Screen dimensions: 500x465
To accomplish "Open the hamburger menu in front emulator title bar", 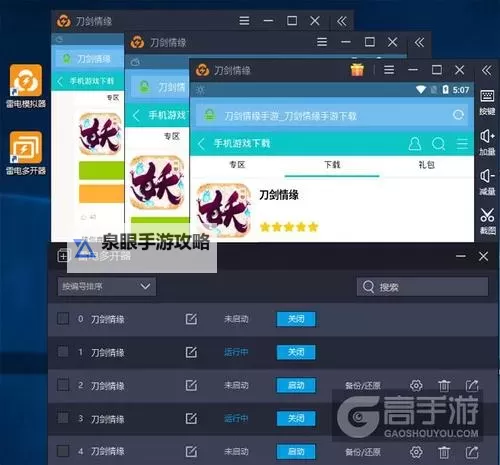I will pos(389,70).
